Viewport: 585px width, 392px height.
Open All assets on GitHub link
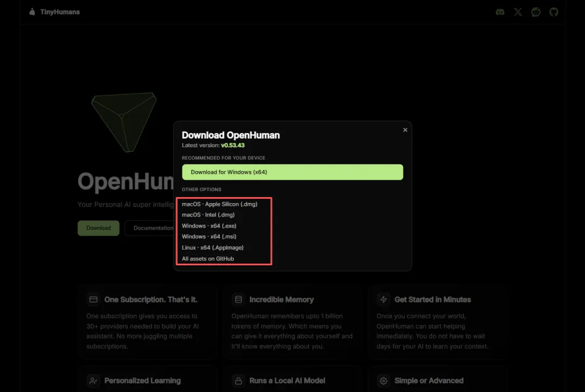click(208, 258)
